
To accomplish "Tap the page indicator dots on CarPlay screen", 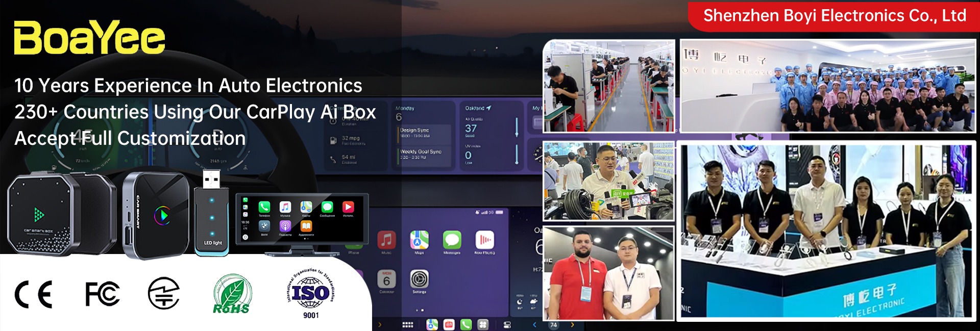I will [420, 310].
